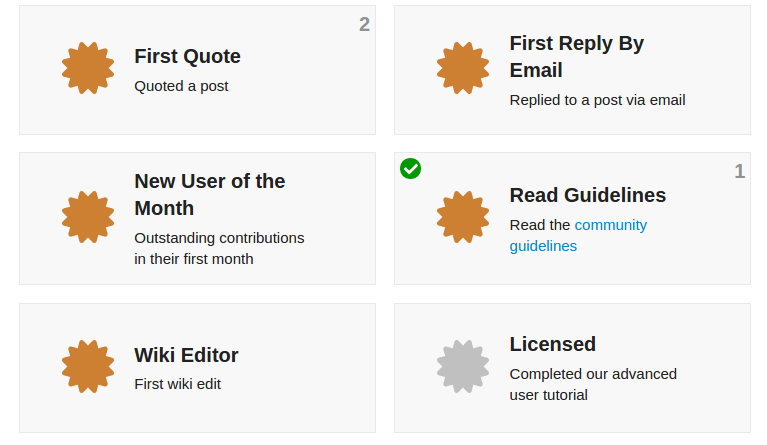
Task: Click the First Quote bronze badge icon
Action: click(x=88, y=68)
